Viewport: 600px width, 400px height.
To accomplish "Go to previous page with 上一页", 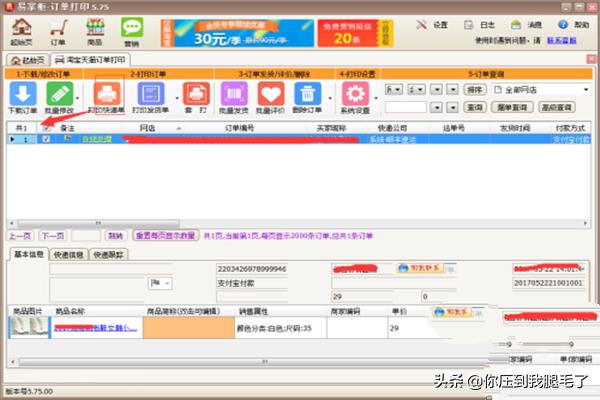I will pyautogui.click(x=21, y=235).
